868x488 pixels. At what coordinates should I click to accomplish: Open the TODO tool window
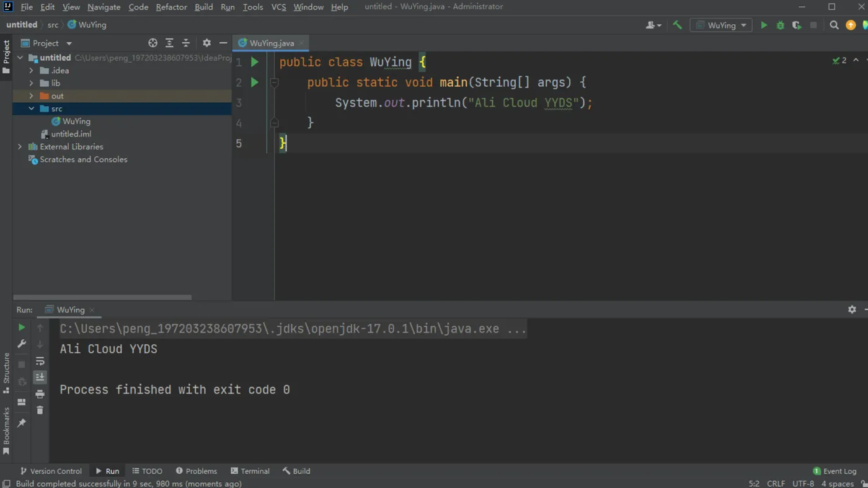[147, 471]
